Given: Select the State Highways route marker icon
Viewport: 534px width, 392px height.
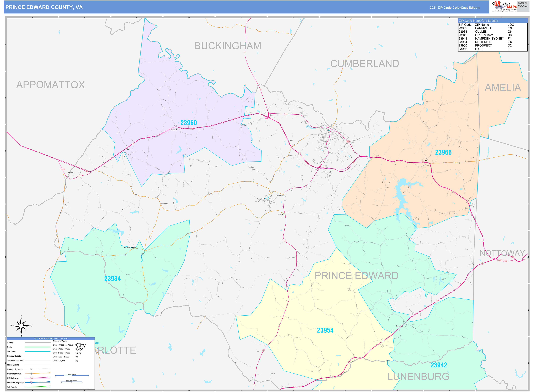Looking at the screenshot, I should (31, 374).
